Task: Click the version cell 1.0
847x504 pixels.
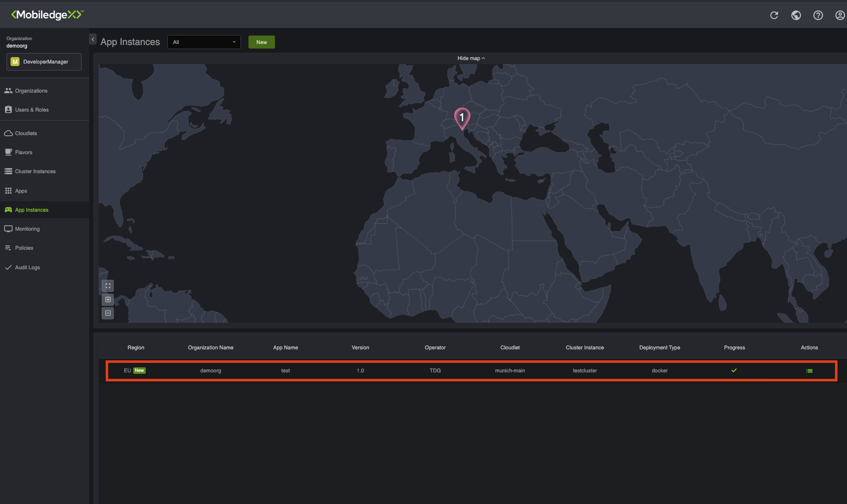Action: [x=360, y=370]
